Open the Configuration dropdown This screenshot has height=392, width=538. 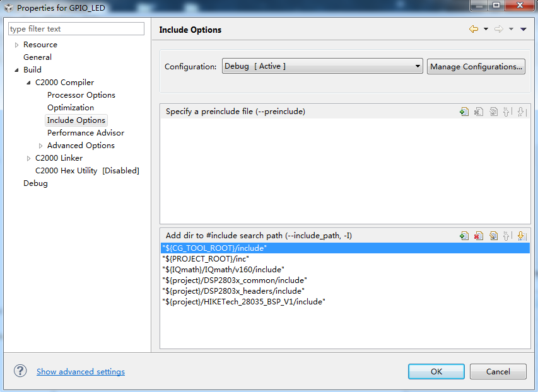(322, 66)
